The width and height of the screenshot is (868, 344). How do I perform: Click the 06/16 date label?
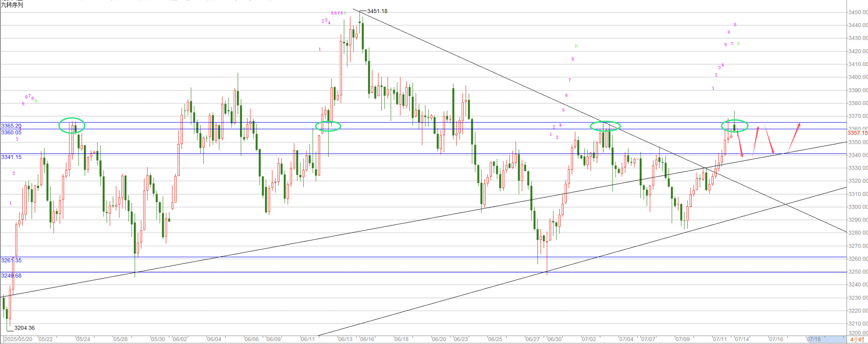367,339
